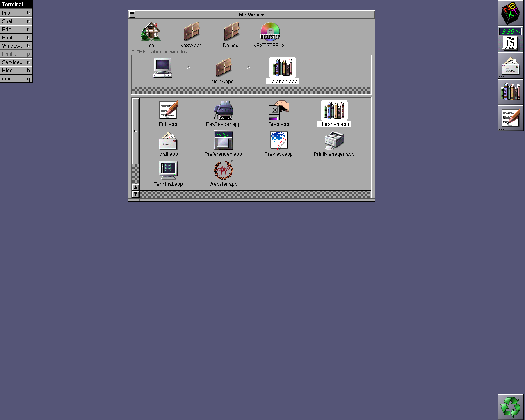Select the Grab.app icon
Image resolution: width=525 pixels, height=420 pixels.
(279, 110)
